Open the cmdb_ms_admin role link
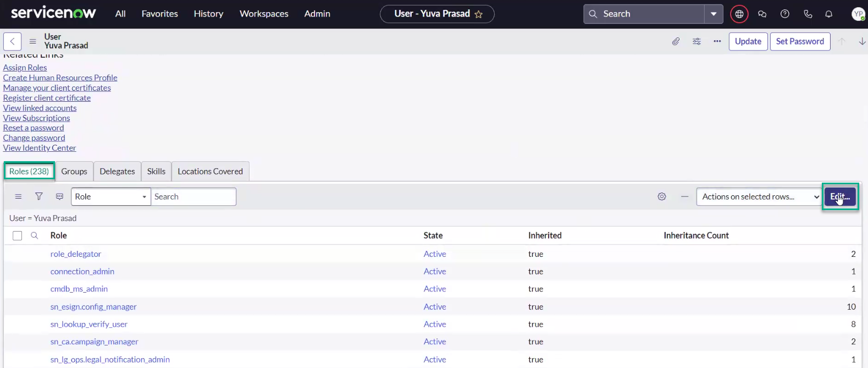This screenshot has width=868, height=368. pyautogui.click(x=79, y=289)
